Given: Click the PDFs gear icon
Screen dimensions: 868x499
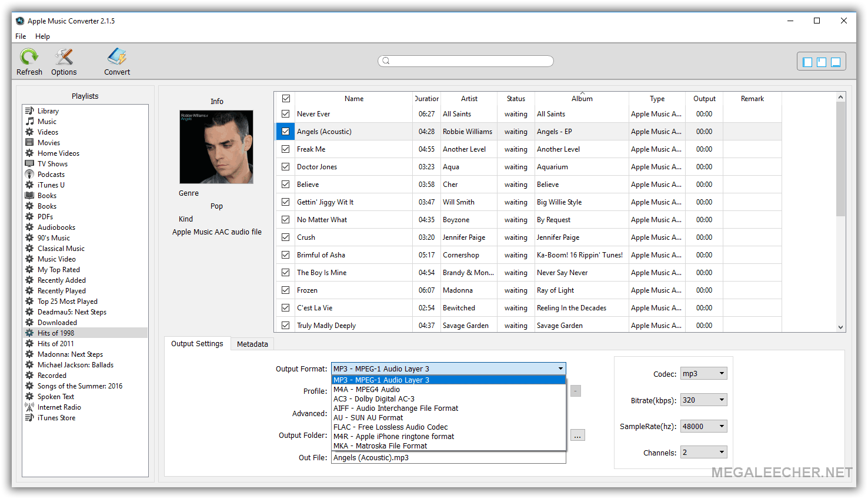Looking at the screenshot, I should 29,216.
